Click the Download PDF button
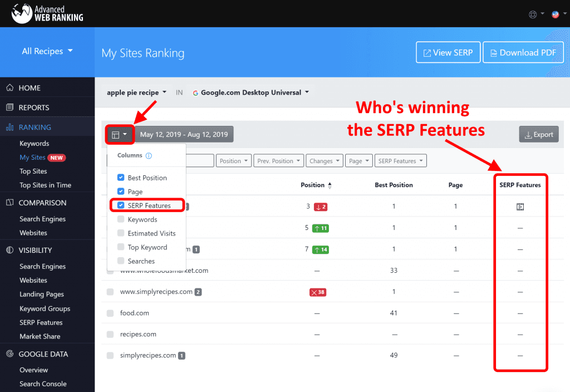The image size is (570, 392). [523, 52]
